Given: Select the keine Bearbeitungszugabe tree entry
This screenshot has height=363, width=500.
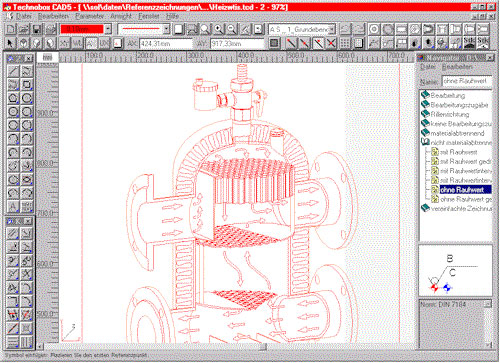Looking at the screenshot, I should pyautogui.click(x=461, y=124).
